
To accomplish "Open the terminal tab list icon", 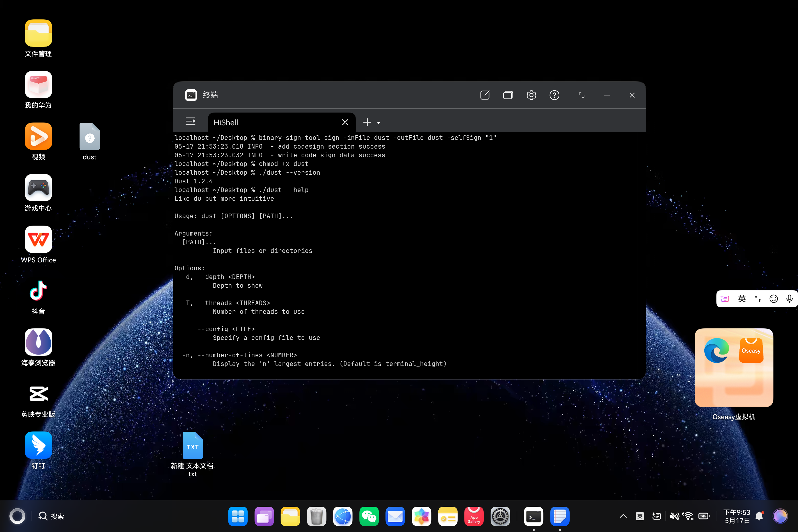I will [x=191, y=121].
